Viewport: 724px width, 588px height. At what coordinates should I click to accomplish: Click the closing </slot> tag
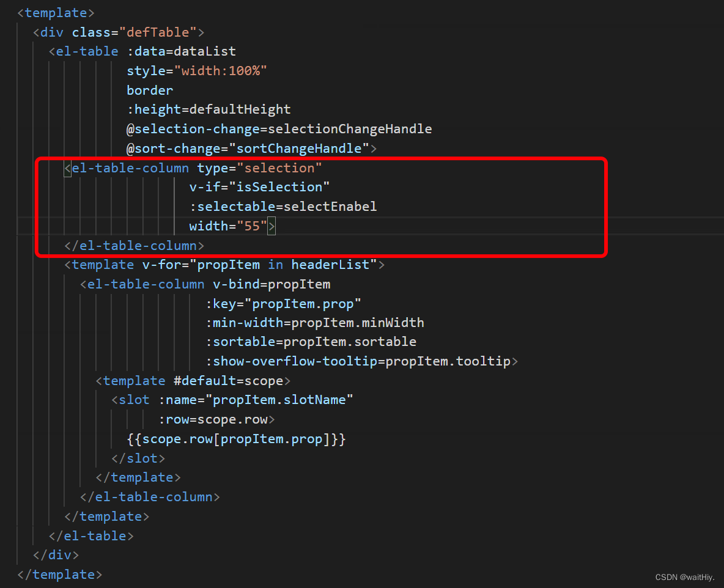tap(138, 458)
